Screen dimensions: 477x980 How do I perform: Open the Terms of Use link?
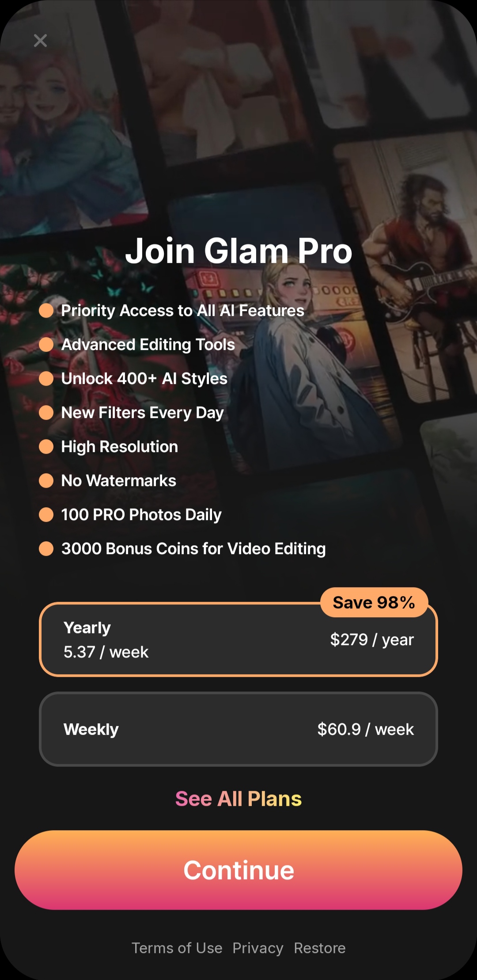click(177, 948)
